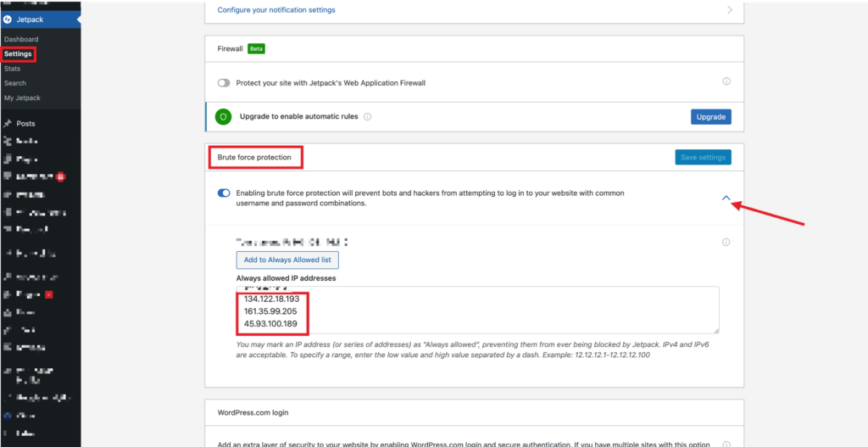Show info for WordPress.com login option

click(726, 444)
